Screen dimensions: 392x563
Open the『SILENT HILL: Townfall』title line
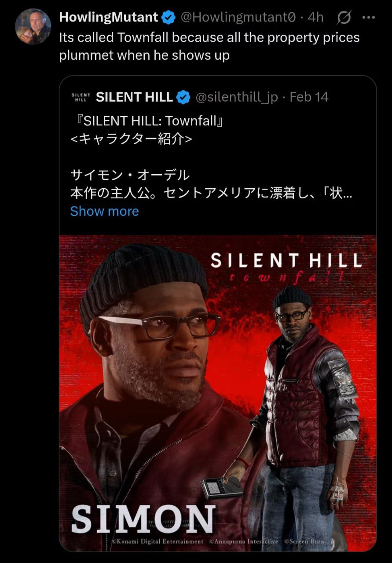(x=148, y=121)
